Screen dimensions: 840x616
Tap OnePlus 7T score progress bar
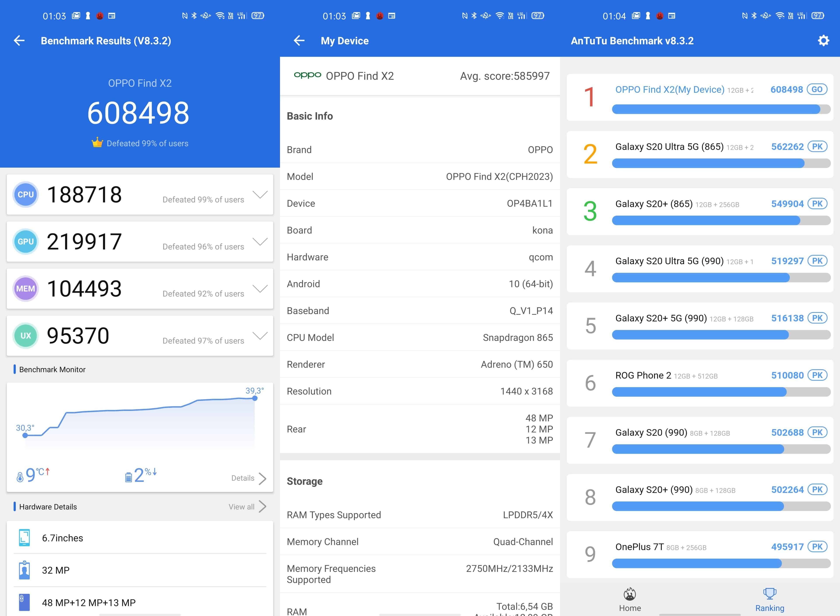(721, 563)
